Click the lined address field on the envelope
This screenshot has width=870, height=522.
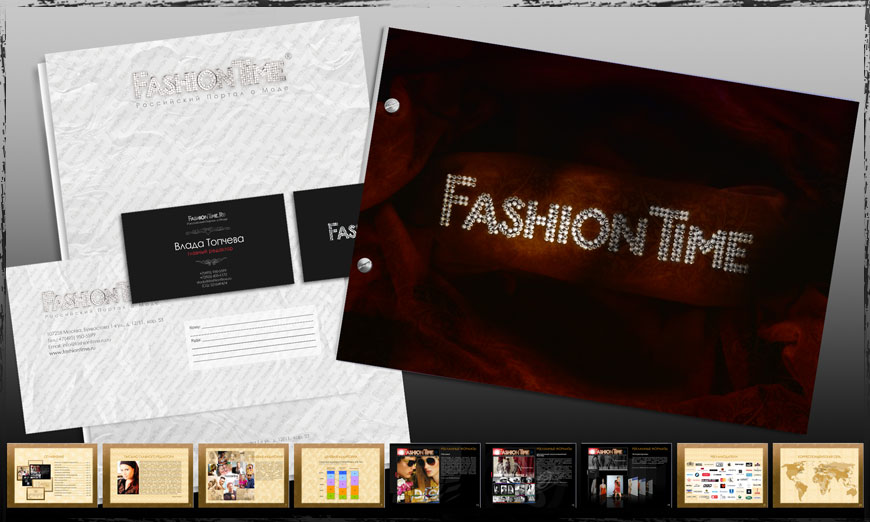pos(253,338)
